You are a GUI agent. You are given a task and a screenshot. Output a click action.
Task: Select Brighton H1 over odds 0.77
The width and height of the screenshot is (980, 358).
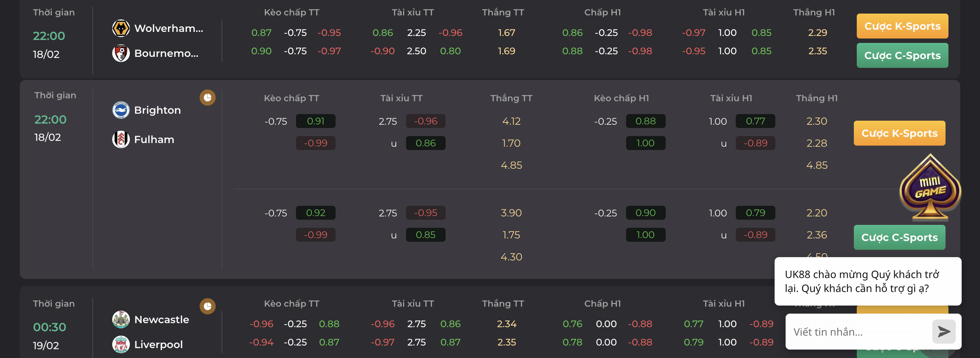755,121
